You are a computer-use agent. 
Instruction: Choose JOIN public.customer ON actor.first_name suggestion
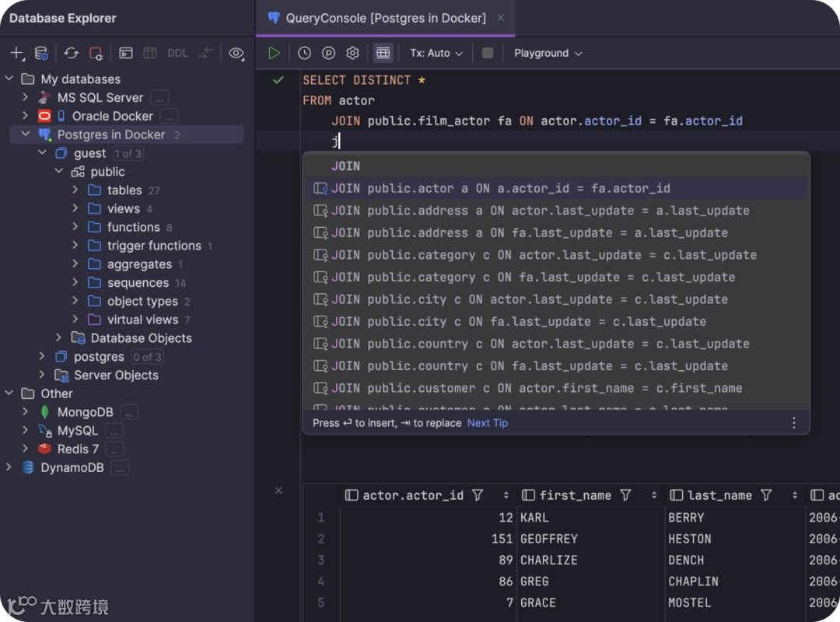click(x=556, y=388)
